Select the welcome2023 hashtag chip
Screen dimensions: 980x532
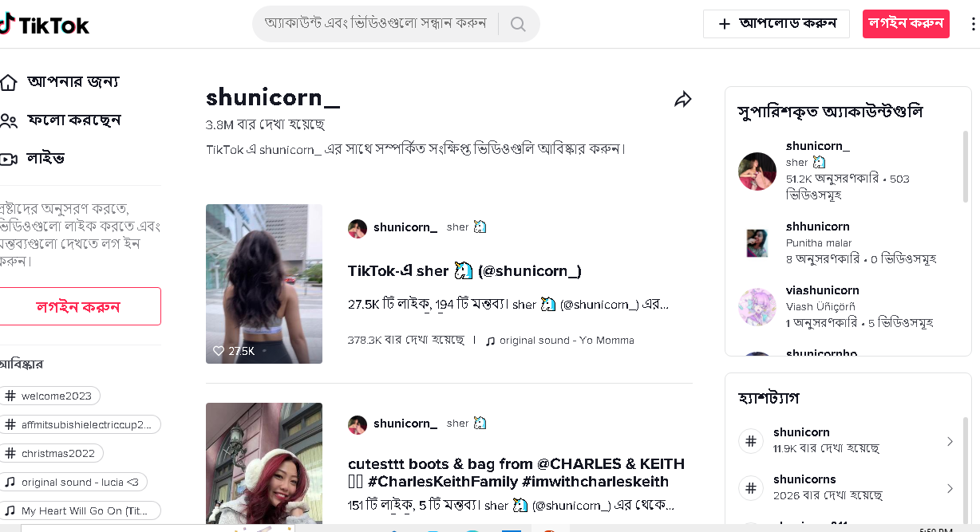click(x=49, y=396)
